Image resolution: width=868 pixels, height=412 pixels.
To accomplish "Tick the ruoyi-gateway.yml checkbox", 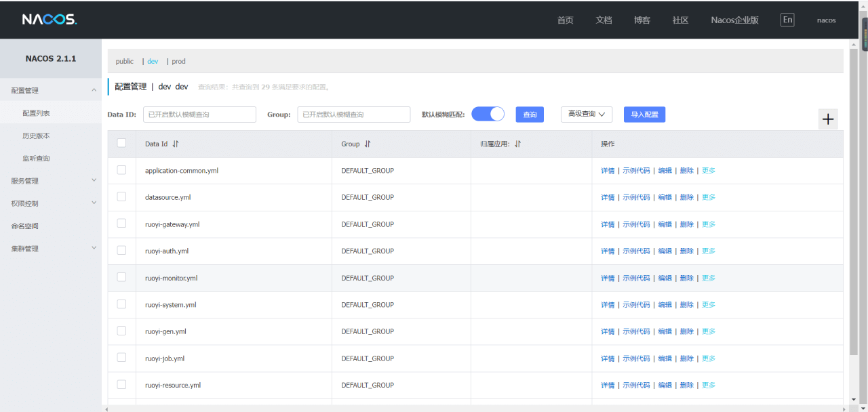I will click(121, 224).
